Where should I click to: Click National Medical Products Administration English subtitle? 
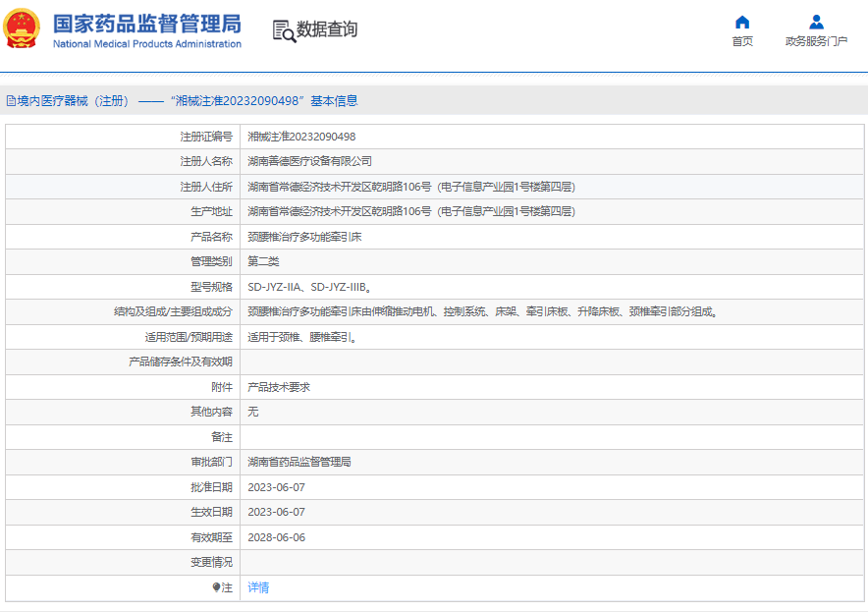147,44
